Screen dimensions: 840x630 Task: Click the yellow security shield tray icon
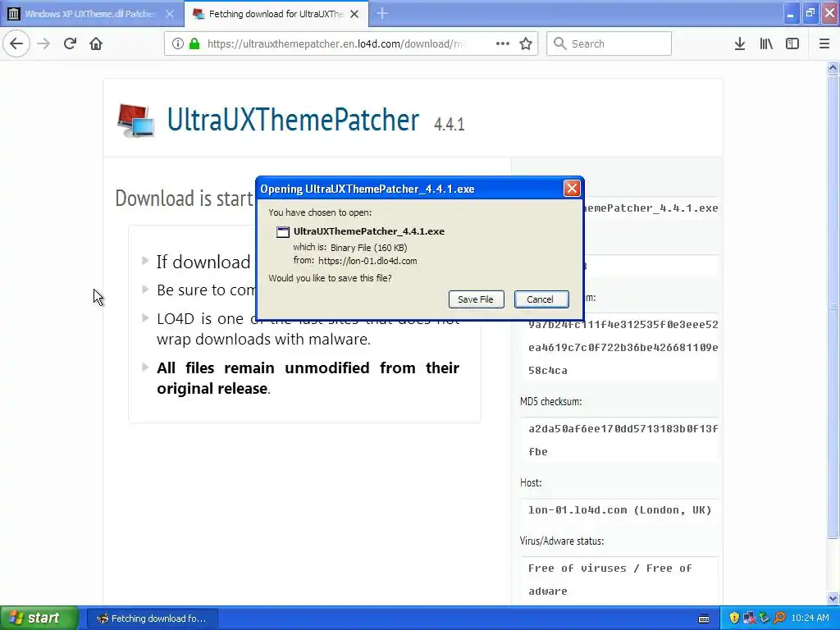[734, 619]
